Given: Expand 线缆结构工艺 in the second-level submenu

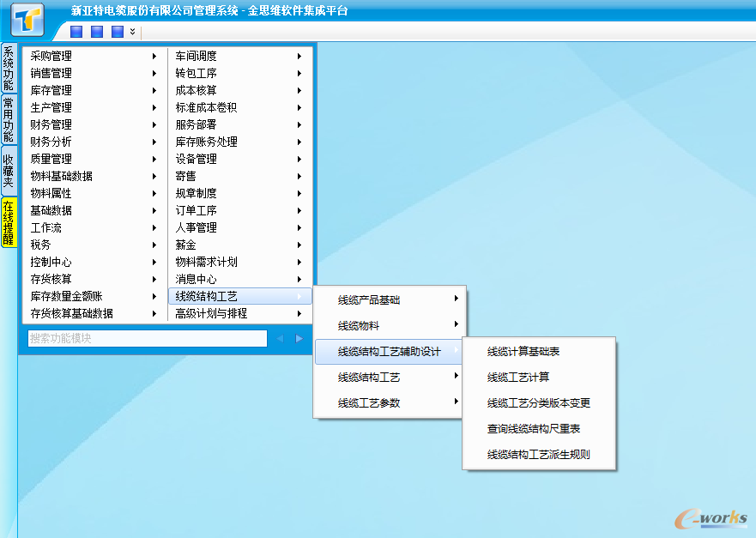Looking at the screenshot, I should tap(390, 377).
